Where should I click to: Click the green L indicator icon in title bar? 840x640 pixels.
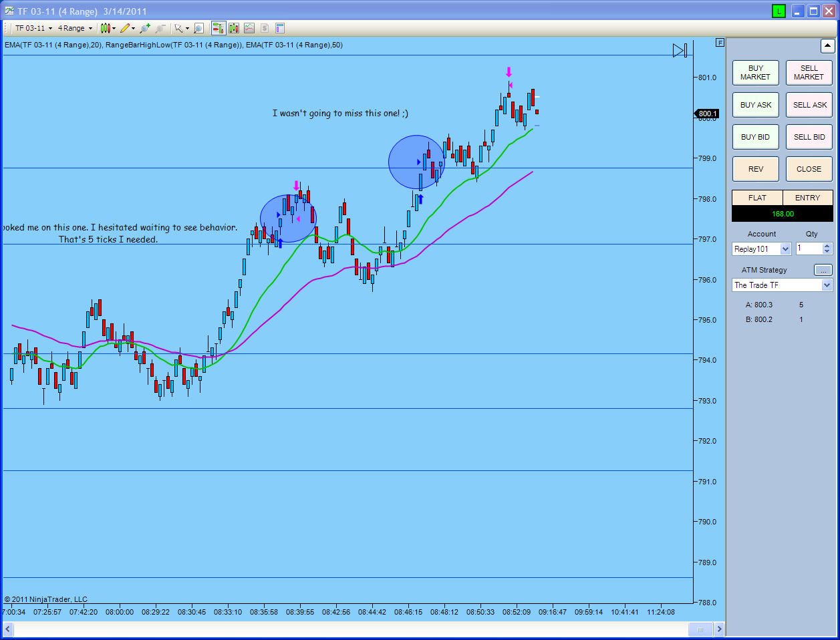click(x=779, y=11)
